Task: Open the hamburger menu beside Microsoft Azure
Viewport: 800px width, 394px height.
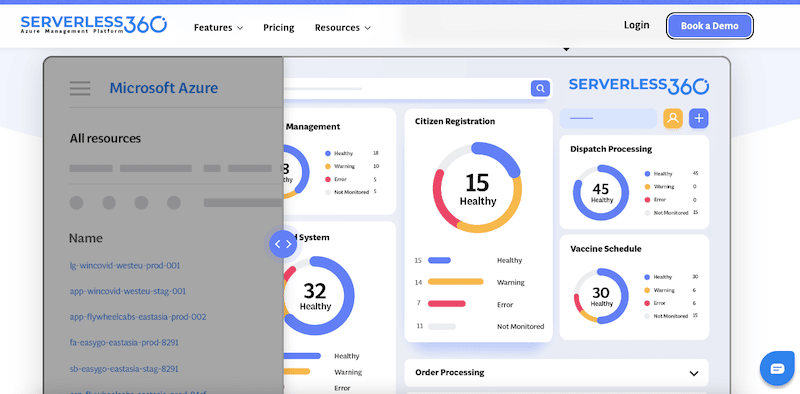Action: pos(80,88)
